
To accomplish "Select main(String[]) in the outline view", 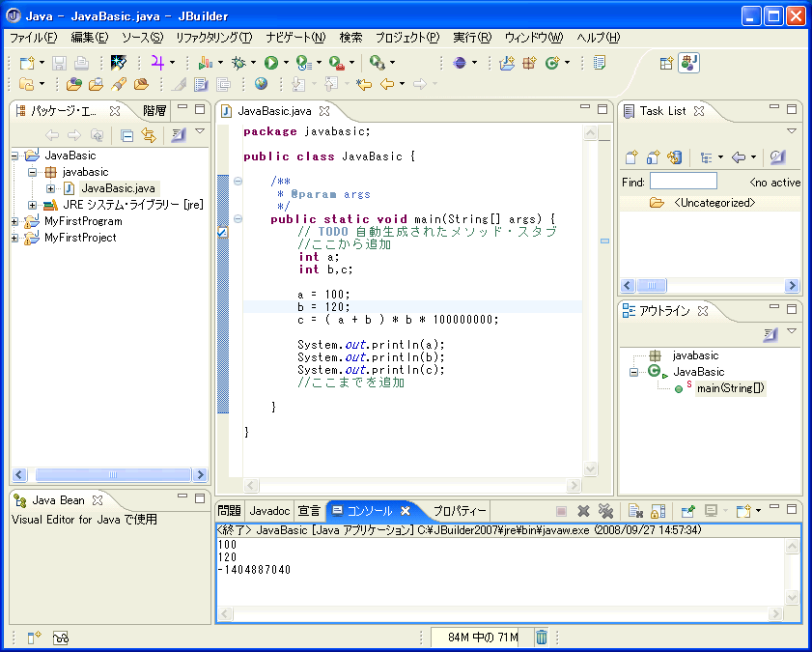I will [730, 388].
